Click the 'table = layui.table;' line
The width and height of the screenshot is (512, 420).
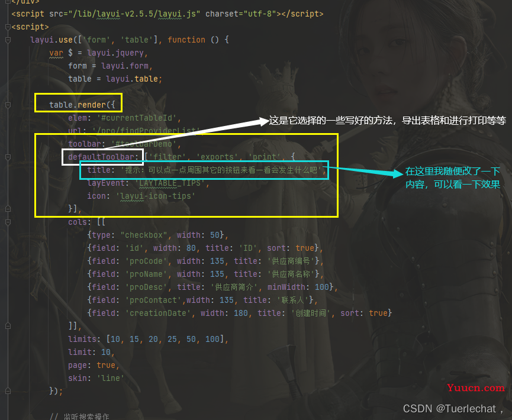click(115, 79)
